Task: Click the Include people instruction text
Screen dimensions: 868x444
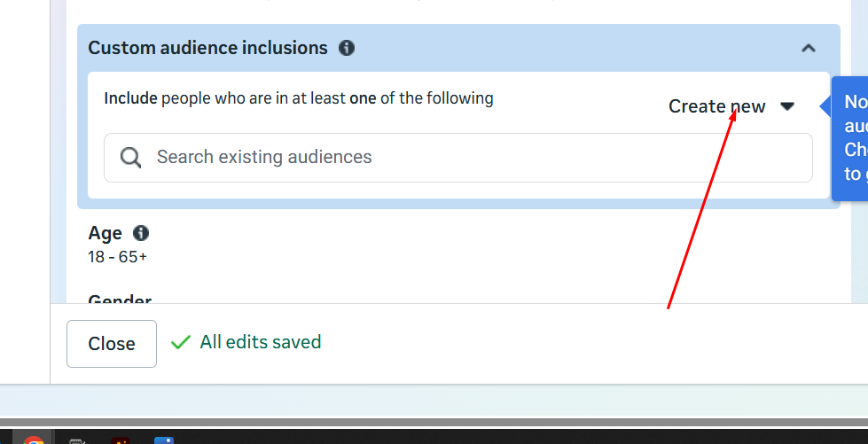Action: pyautogui.click(x=298, y=98)
